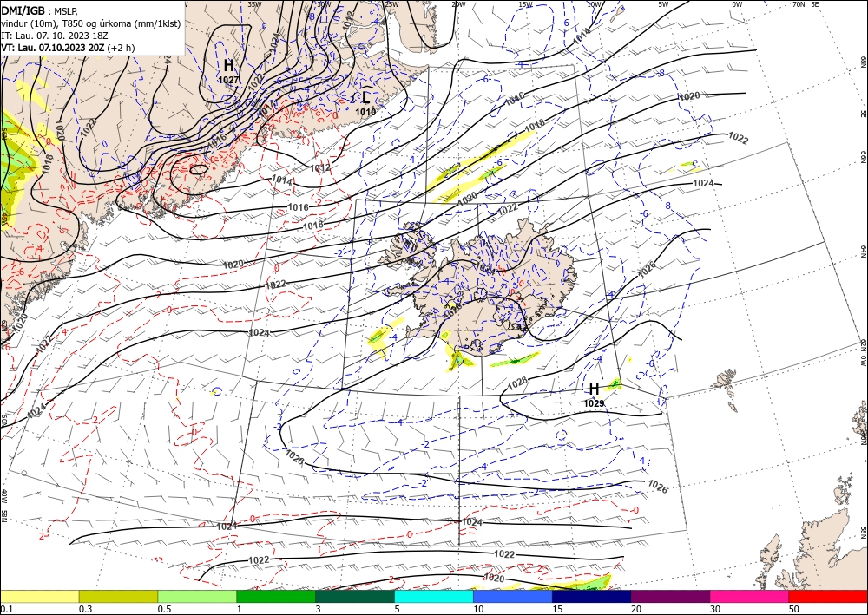Viewport: 868px width, 615px height.
Task: Click the '1029' pressure value under the H
Action: click(x=594, y=403)
